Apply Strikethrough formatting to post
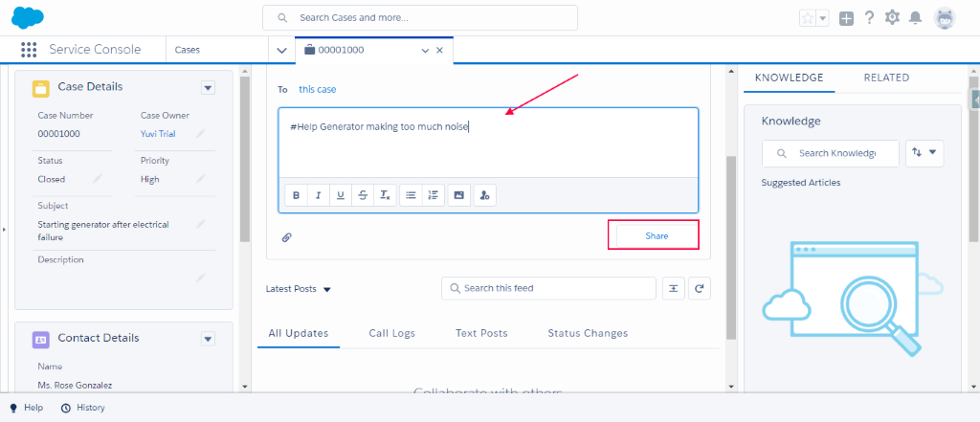980x422 pixels. 363,195
